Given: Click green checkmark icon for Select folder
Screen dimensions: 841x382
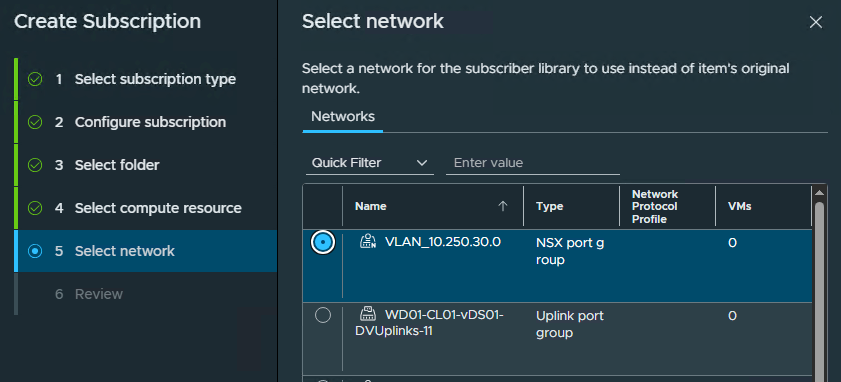Looking at the screenshot, I should tap(35, 165).
